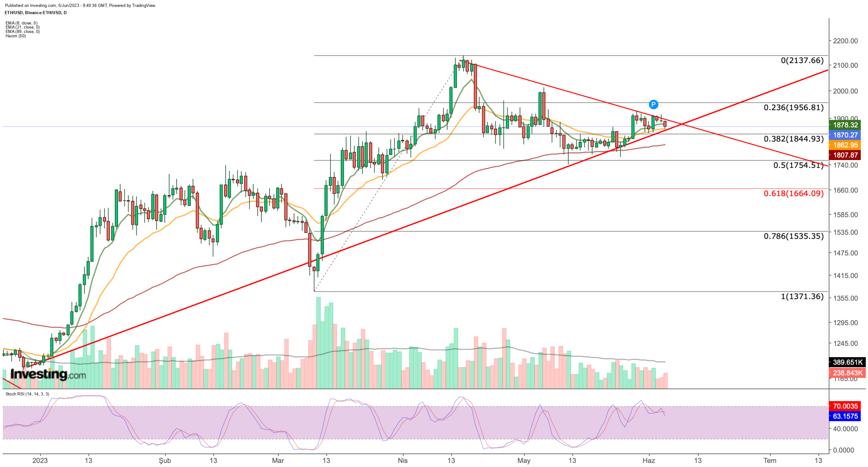Click the 0.382(1844.93) Fibonacci label

[x=793, y=139]
